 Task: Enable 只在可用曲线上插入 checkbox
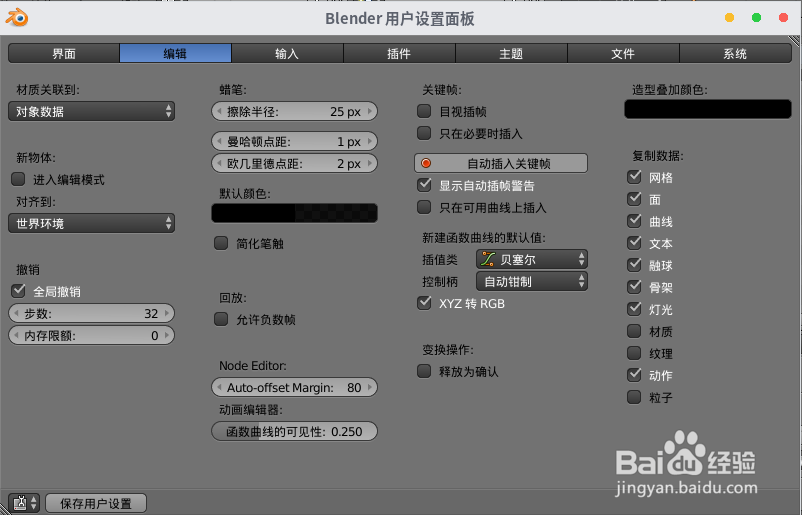coord(424,207)
